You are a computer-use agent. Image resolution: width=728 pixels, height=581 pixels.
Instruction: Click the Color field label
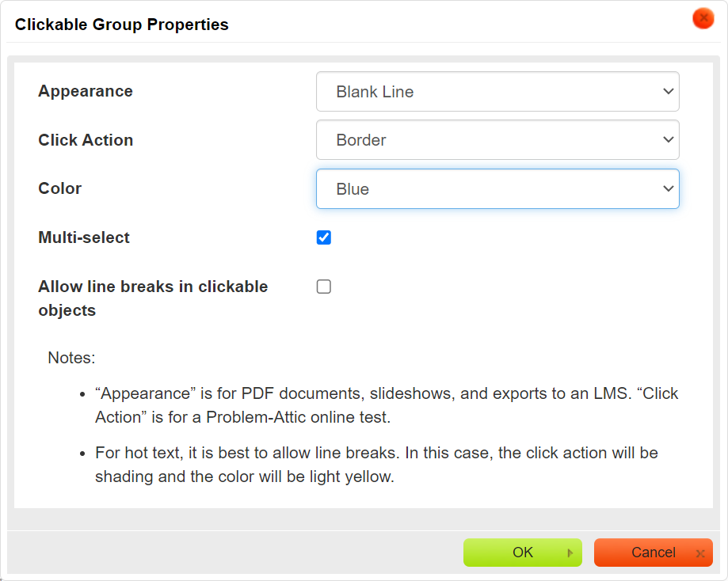click(x=60, y=188)
